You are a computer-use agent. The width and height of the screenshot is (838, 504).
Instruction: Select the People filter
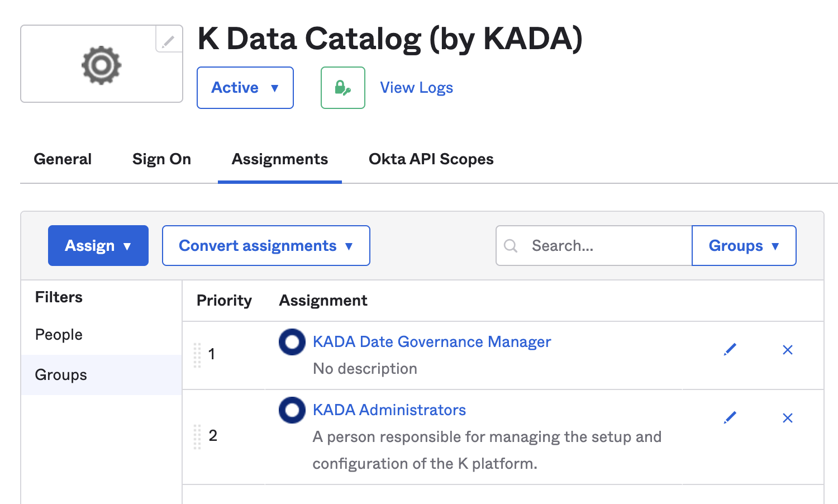(x=59, y=335)
